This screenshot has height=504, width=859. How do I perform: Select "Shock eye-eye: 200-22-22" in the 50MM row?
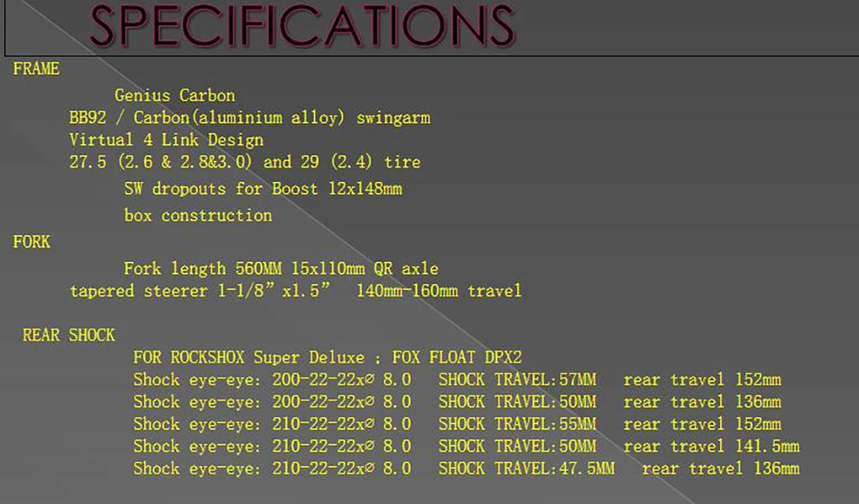246,402
